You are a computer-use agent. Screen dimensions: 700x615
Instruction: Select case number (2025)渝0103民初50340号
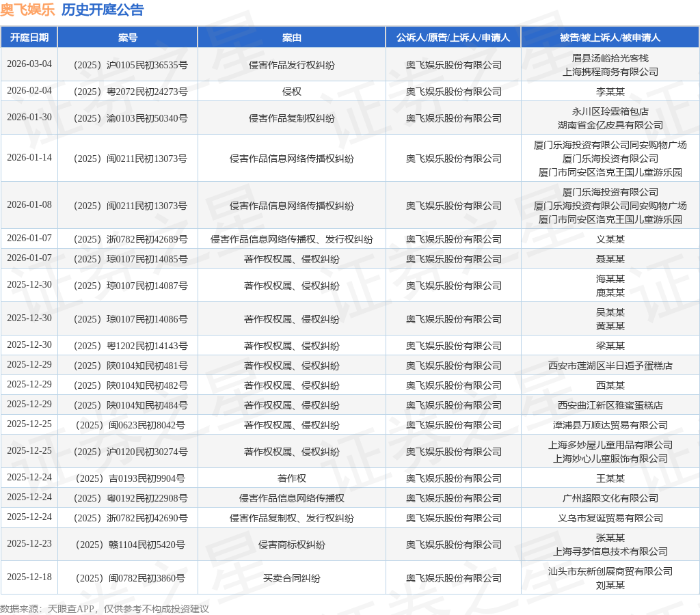point(131,118)
